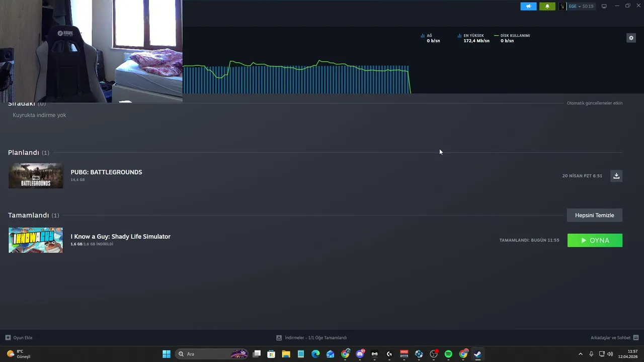
Task: Open the EGE profile avatar
Action: coord(562,7)
